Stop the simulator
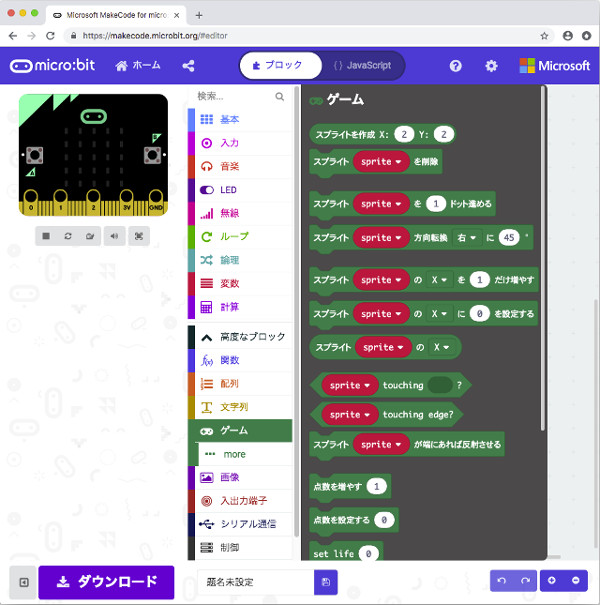Screen dimensions: 600x605 click(46, 236)
